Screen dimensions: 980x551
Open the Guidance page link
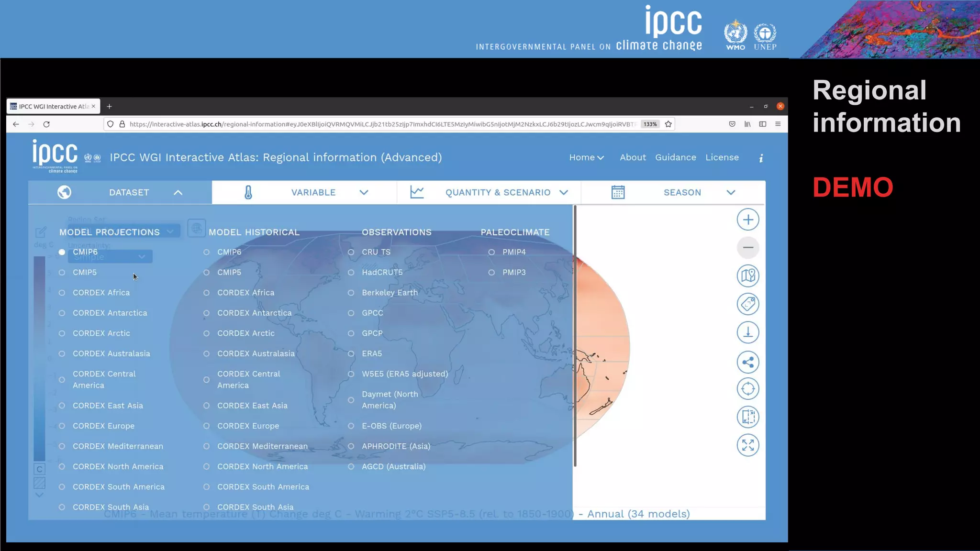coord(675,157)
